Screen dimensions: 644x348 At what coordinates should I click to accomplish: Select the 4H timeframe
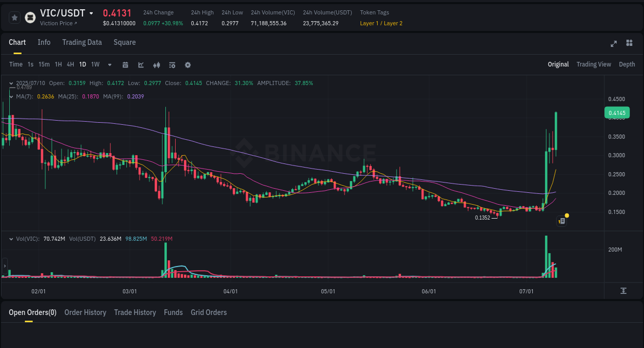[70, 64]
